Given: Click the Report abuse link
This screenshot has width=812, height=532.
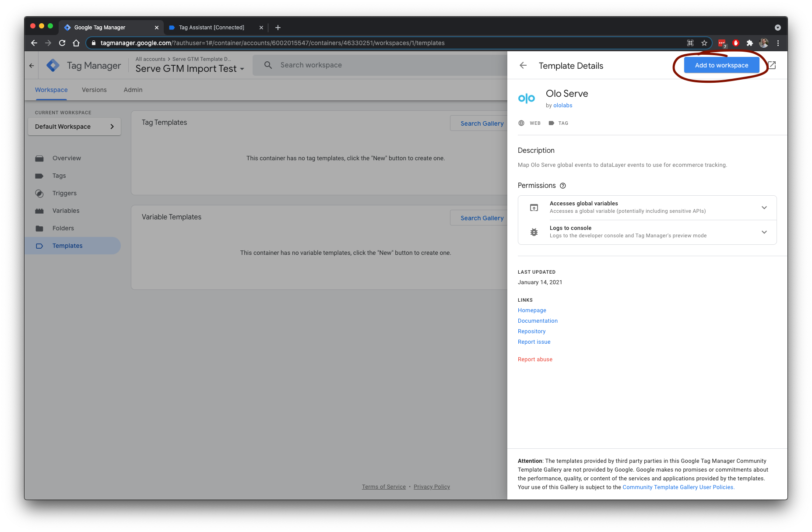Looking at the screenshot, I should pos(535,359).
